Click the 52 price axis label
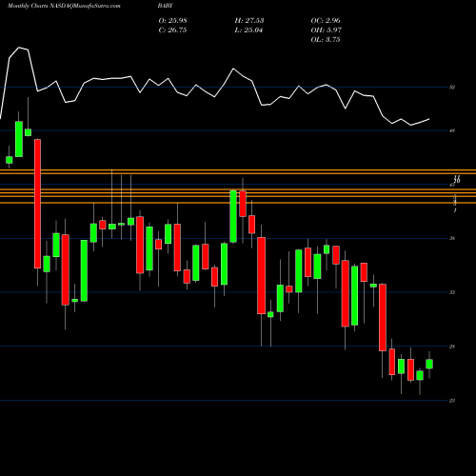This screenshot has width=476, height=476. (452, 87)
